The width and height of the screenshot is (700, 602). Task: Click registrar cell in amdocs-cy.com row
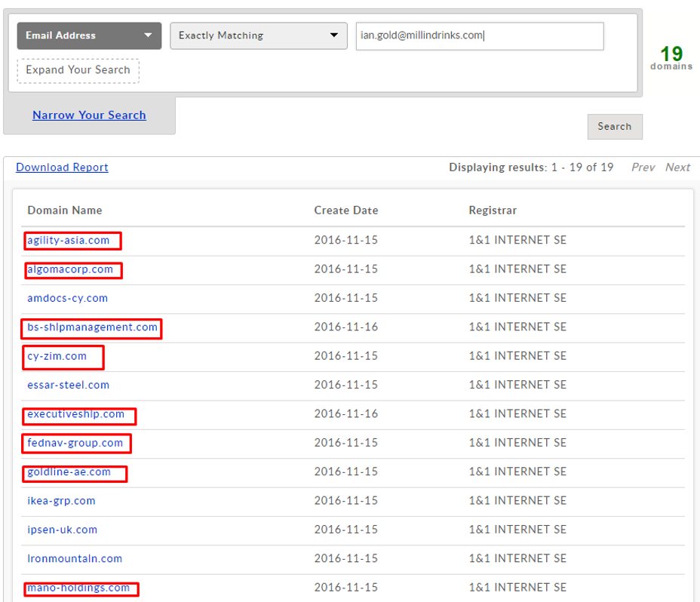tap(517, 298)
